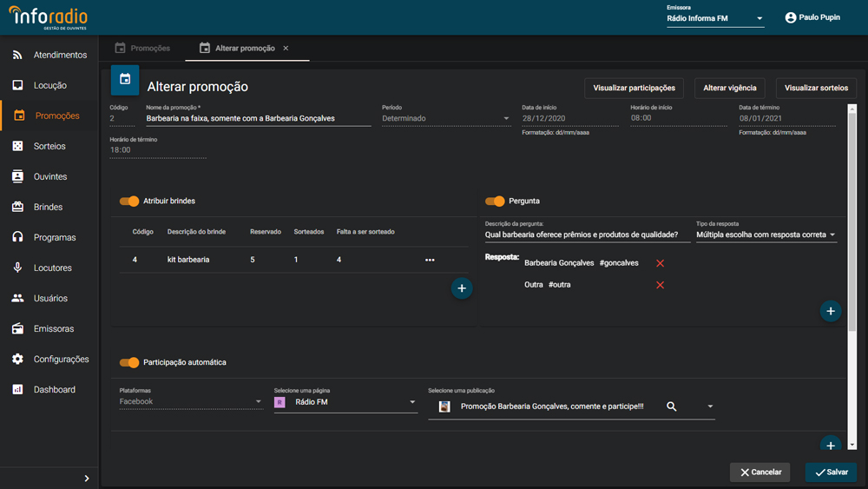Open the Período Determinado dropdown
The width and height of the screenshot is (868, 489).
445,118
